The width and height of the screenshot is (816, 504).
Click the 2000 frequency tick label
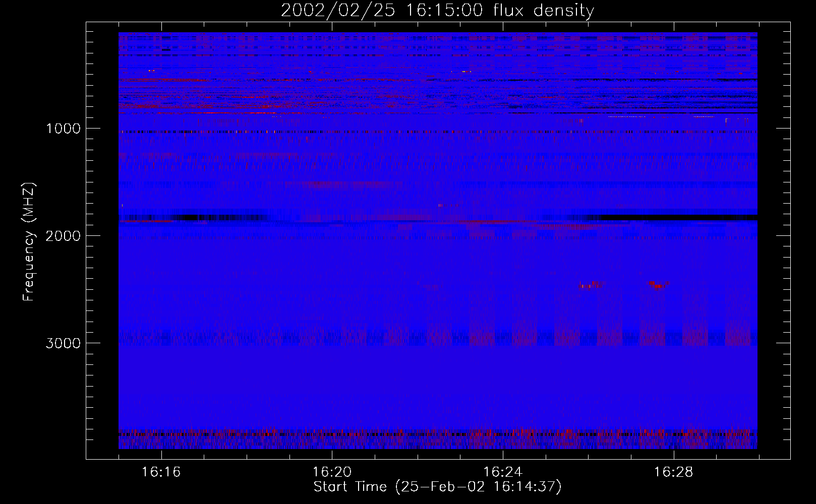63,236
